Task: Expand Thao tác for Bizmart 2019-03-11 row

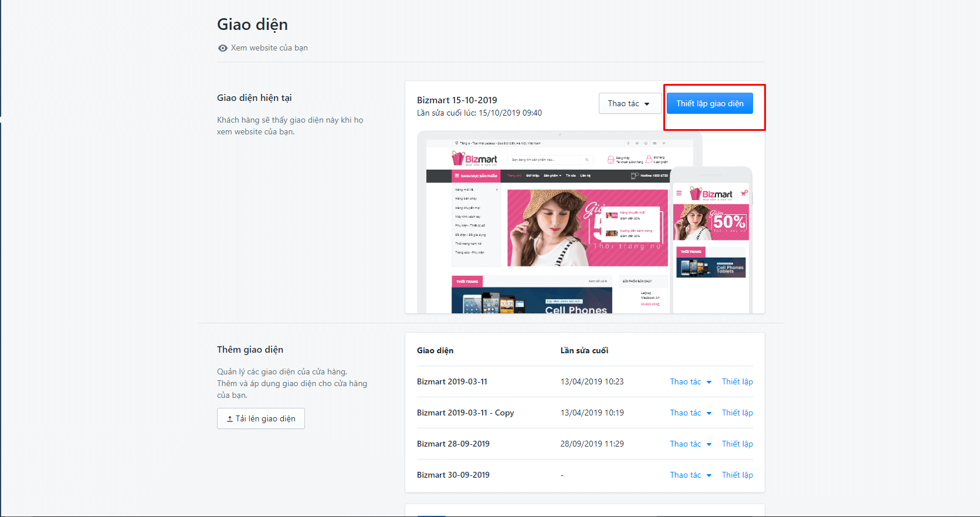Action: [691, 381]
